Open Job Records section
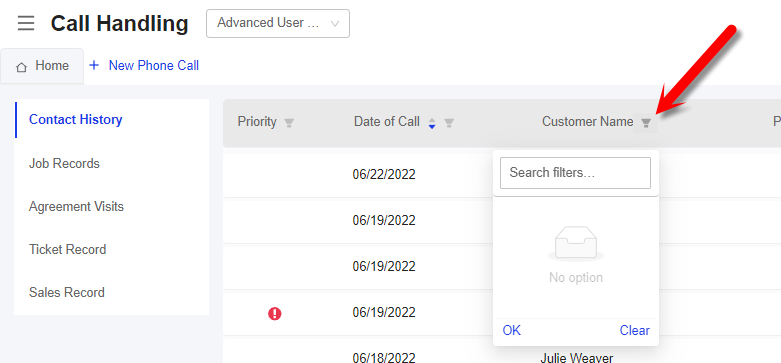This screenshot has width=781, height=363. pyautogui.click(x=64, y=163)
